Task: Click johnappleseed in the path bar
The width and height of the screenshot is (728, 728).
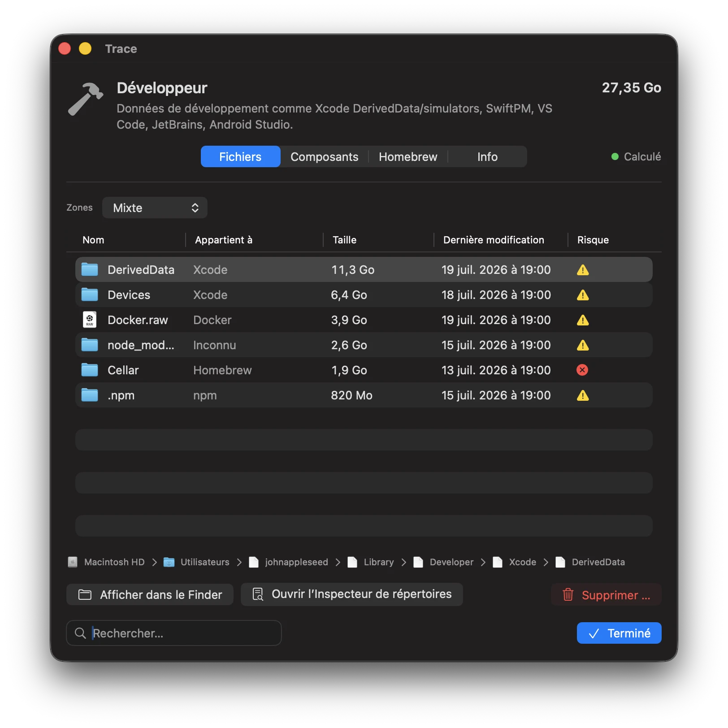Action: click(296, 562)
